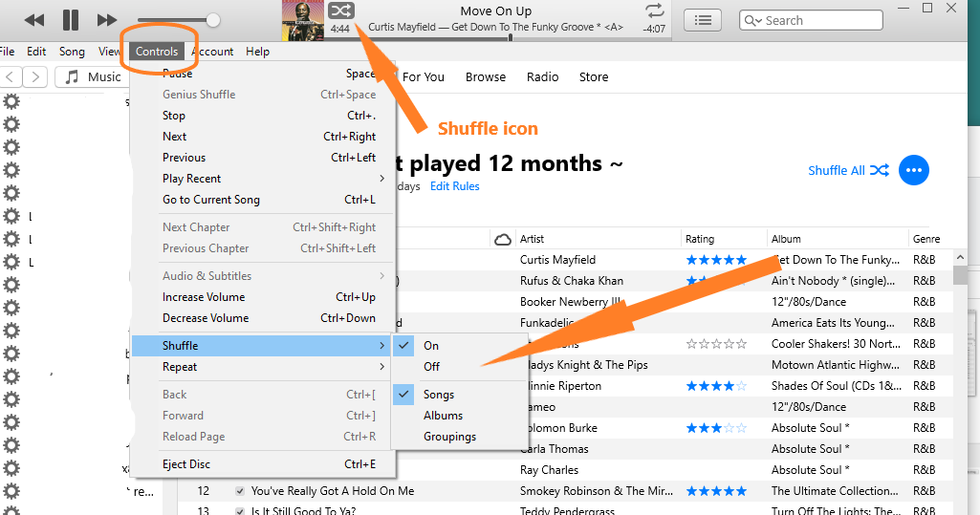Switch to the Browse tab

(x=486, y=76)
